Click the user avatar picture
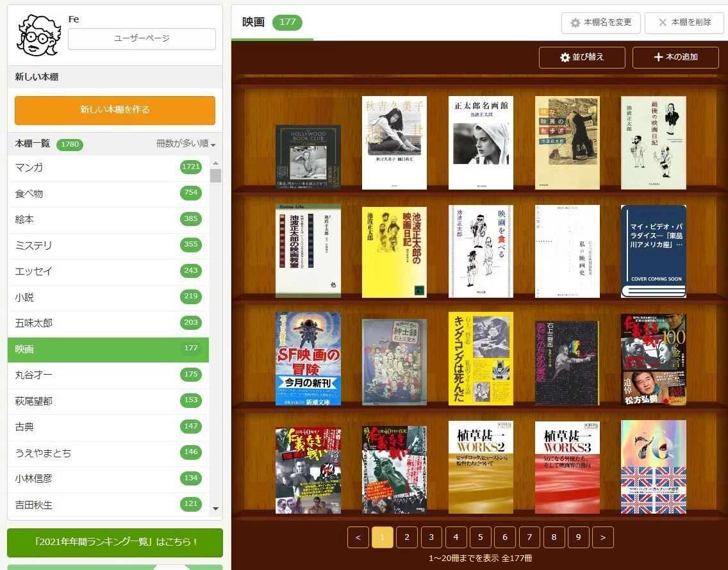This screenshot has width=728, height=570. (x=38, y=35)
